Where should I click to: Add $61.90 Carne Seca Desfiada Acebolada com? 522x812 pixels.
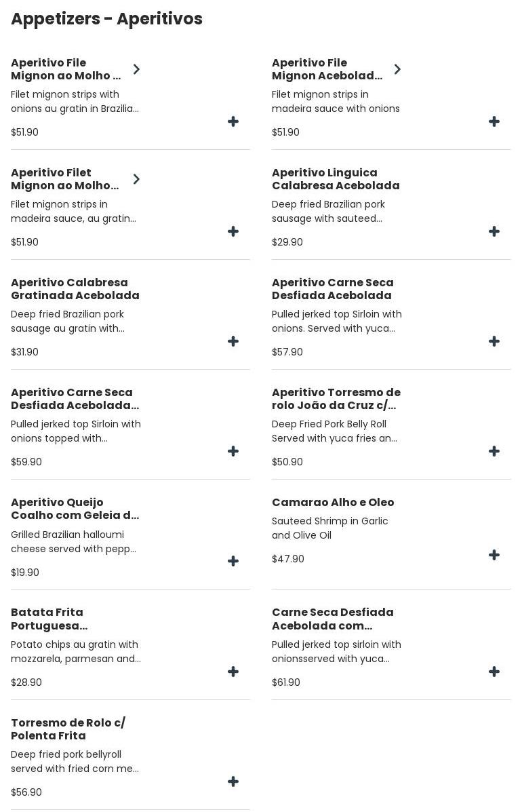(494, 672)
